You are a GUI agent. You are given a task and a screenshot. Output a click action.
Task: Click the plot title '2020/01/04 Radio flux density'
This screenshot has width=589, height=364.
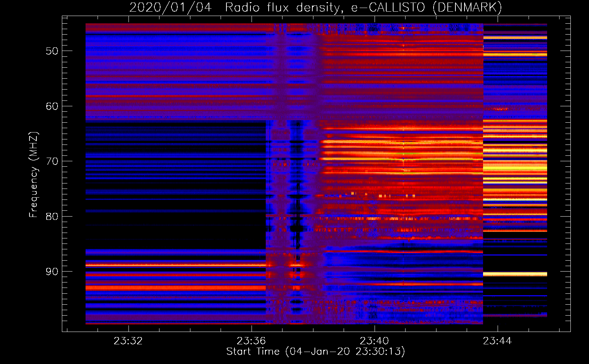click(x=316, y=7)
